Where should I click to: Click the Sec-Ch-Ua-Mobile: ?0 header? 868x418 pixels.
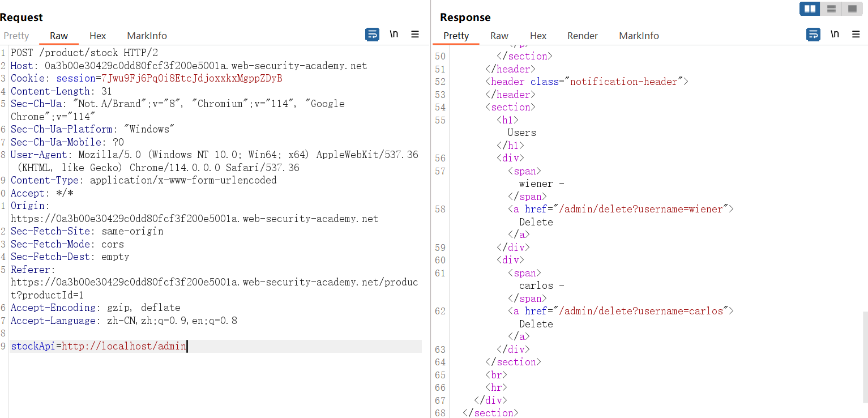click(x=67, y=142)
